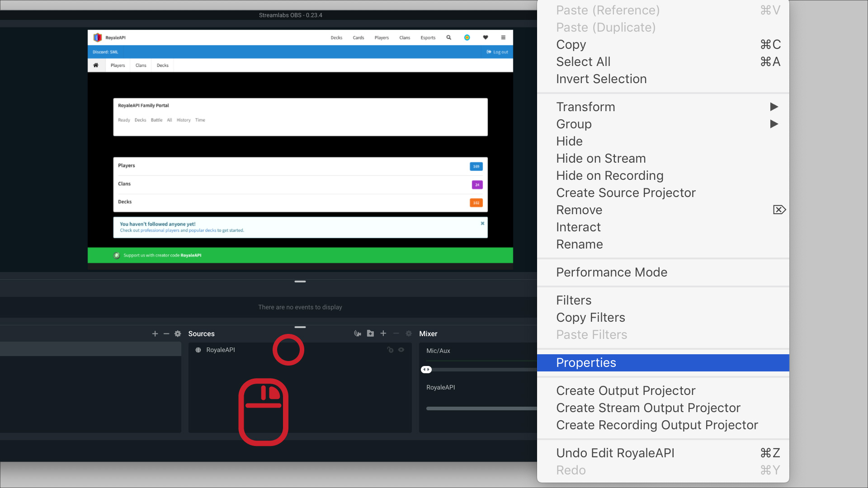This screenshot has width=868, height=488.
Task: Open Esports in preview top navigation
Action: click(x=428, y=38)
